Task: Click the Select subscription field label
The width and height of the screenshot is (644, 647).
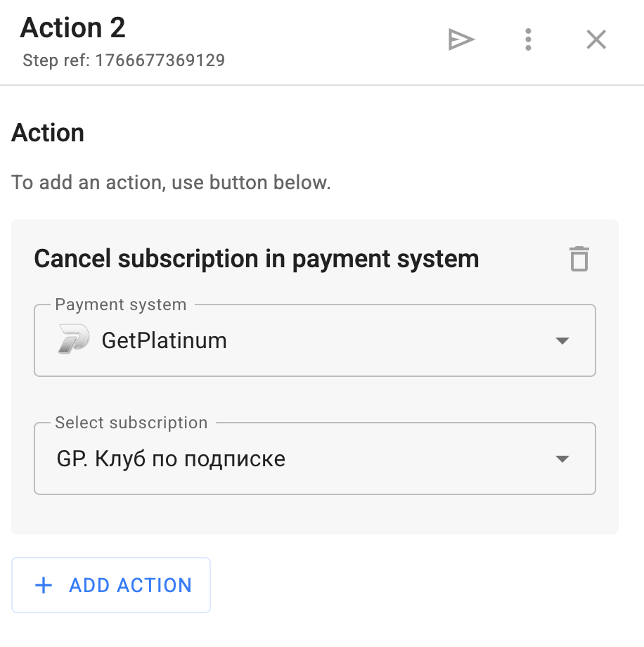Action: [131, 423]
